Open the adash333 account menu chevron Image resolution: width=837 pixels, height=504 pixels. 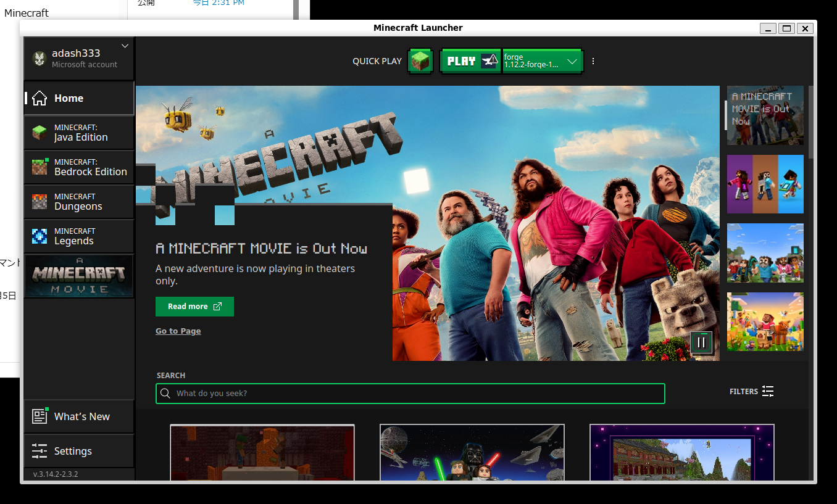click(x=125, y=46)
